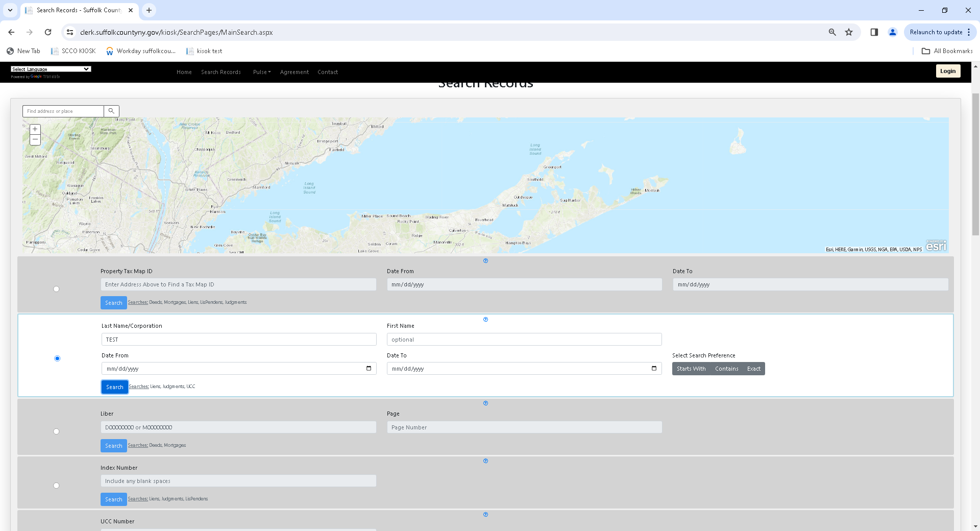Click Search under Property Tax Map ID
This screenshot has height=531, width=980.
click(114, 303)
